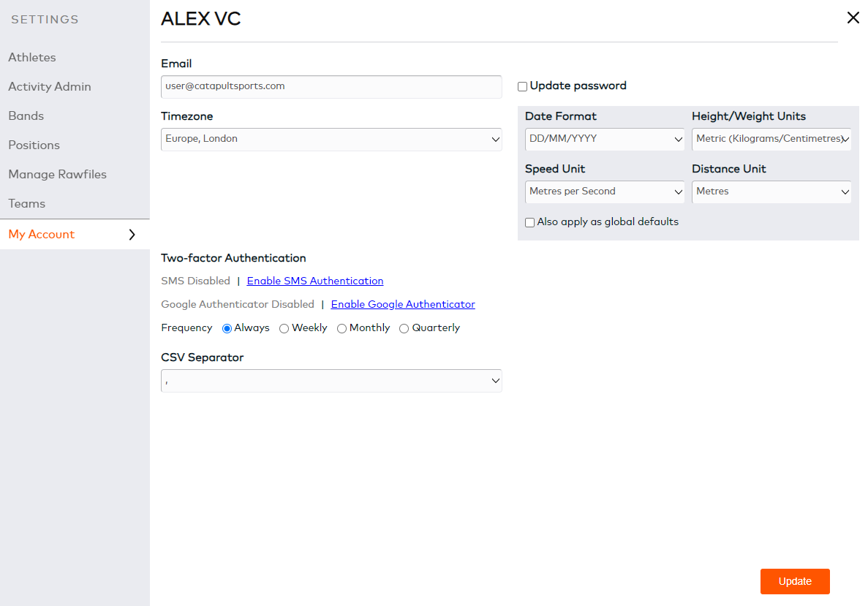Choose Quarterly authentication frequency

(404, 329)
